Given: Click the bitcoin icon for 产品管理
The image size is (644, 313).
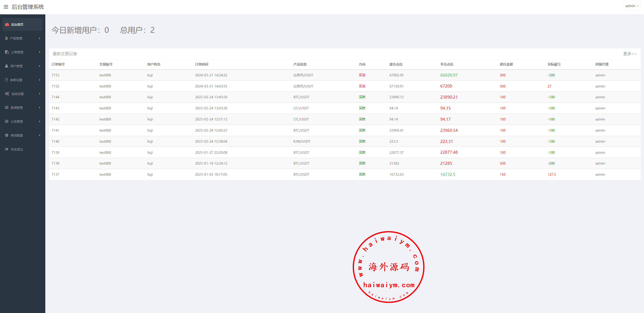Looking at the screenshot, I should [7, 38].
